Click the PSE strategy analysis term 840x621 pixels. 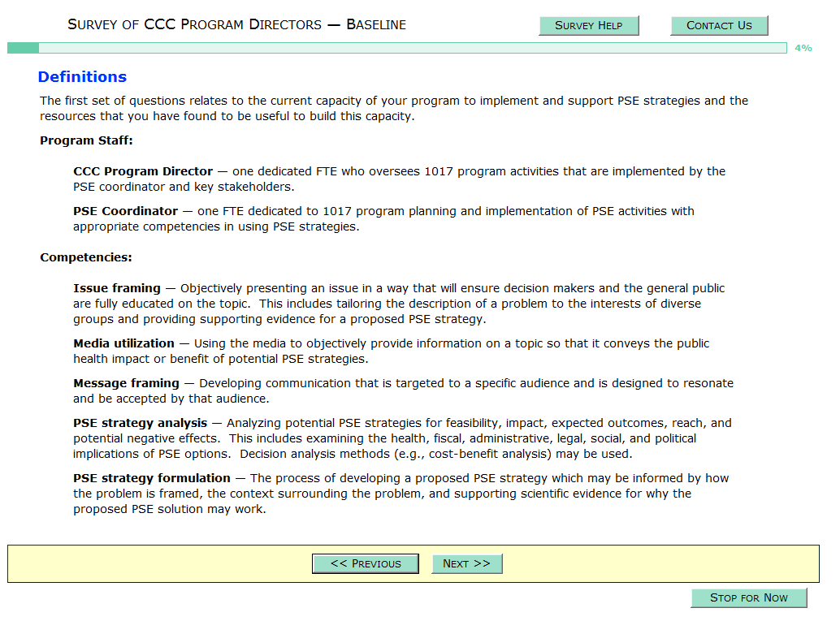(x=140, y=423)
